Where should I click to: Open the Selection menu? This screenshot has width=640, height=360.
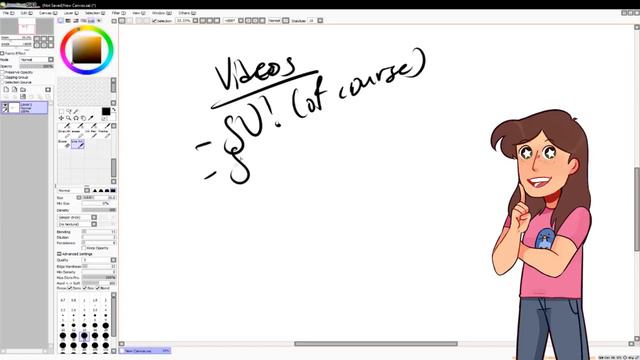tap(95, 13)
